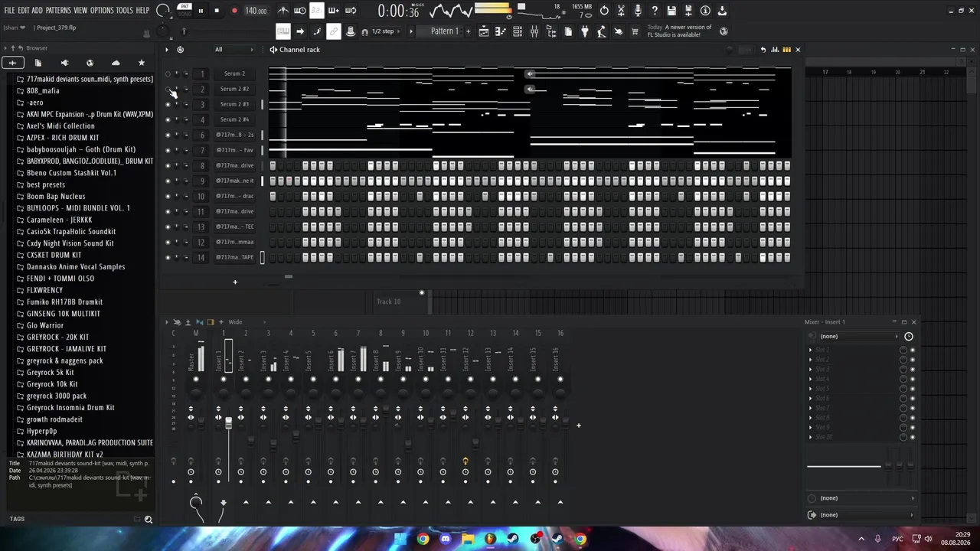Mute channel with mixer track 14
The width and height of the screenshot is (980, 551).
tap(168, 257)
